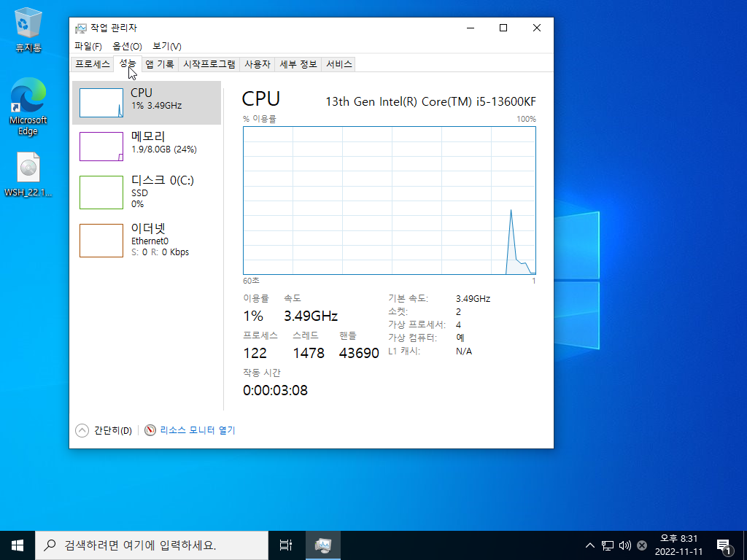747x560 pixels.
Task: Open the 디스크 0(C:) performance graph
Action: pyautogui.click(x=147, y=192)
